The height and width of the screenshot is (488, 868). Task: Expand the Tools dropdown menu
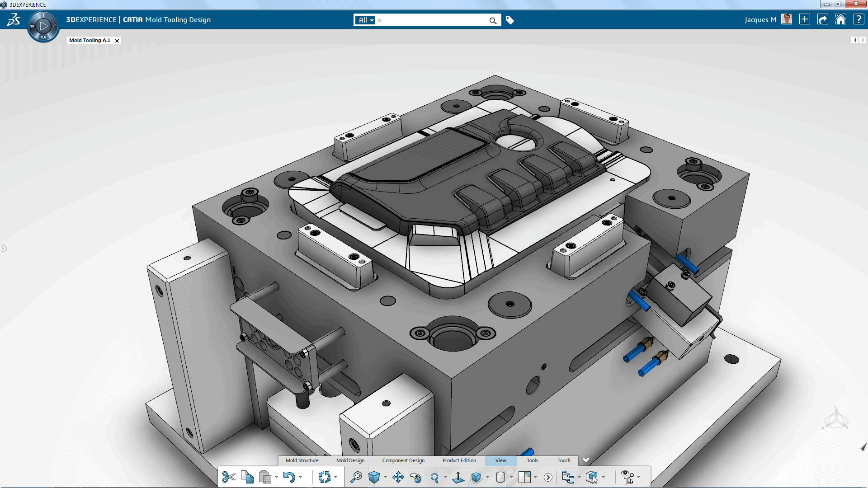532,460
